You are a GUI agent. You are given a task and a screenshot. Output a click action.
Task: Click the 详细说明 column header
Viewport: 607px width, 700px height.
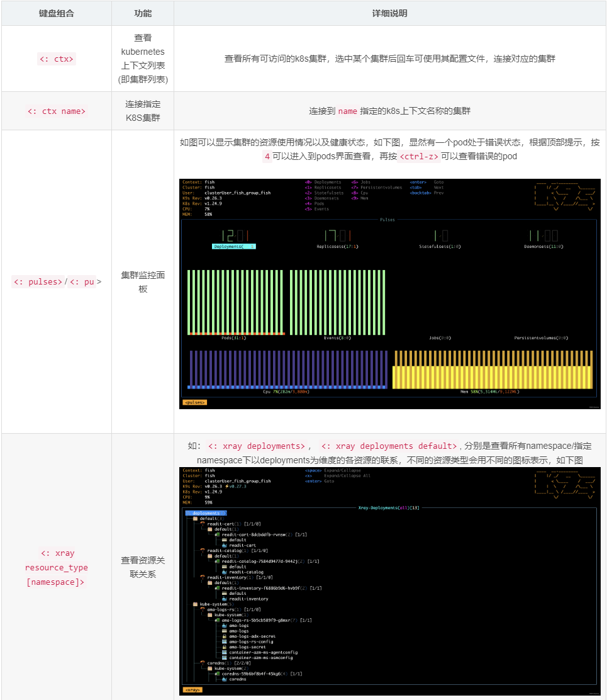390,13
